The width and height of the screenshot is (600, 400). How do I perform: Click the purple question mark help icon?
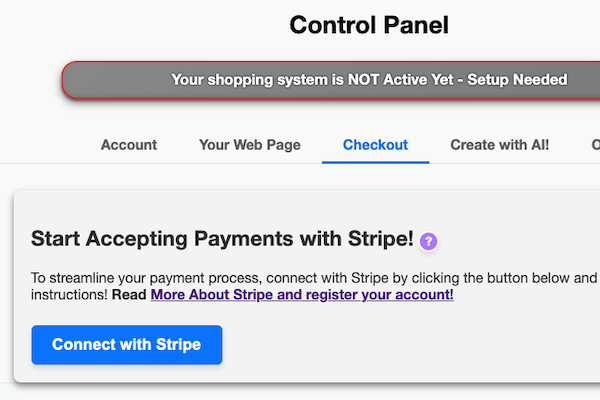429,240
